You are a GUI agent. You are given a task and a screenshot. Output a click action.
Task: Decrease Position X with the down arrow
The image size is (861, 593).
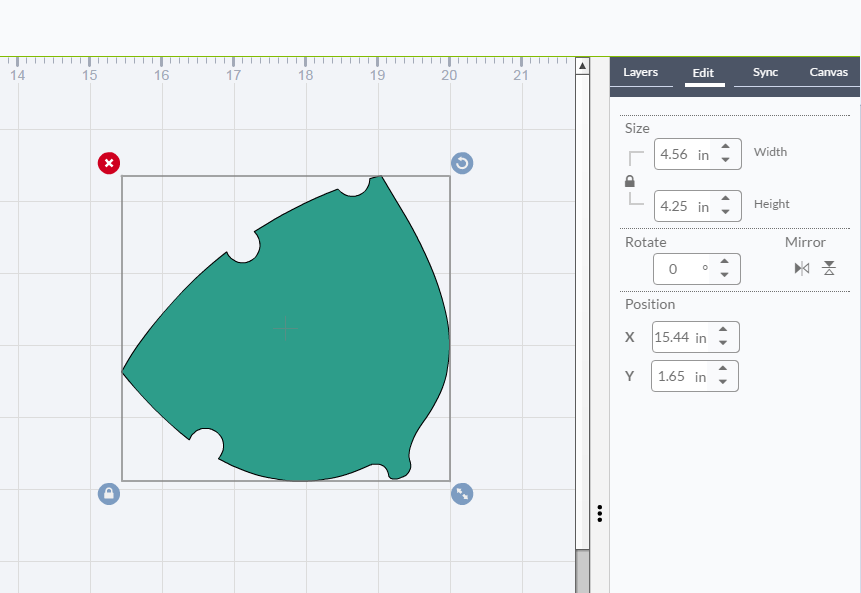[x=723, y=344]
